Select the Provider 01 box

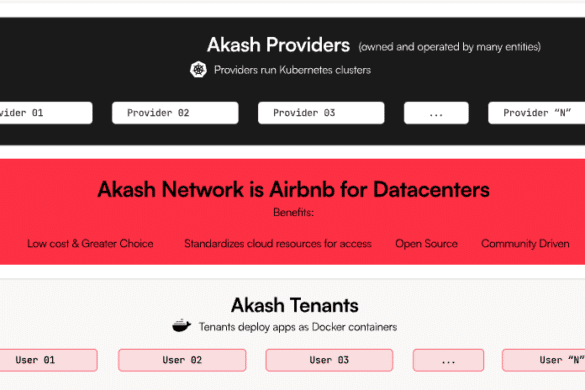46,113
